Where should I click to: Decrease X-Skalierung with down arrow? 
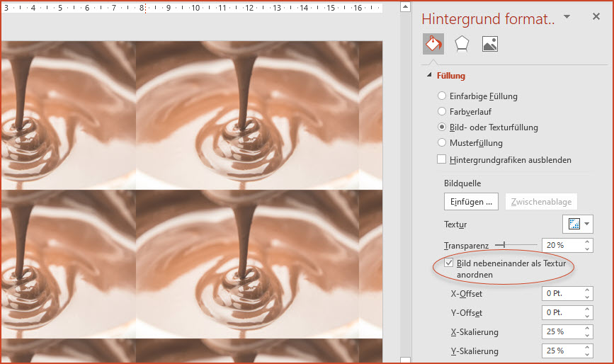[x=587, y=336]
